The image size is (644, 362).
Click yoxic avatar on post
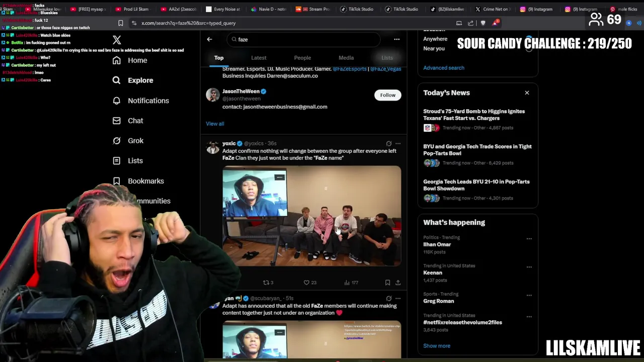pos(213,147)
